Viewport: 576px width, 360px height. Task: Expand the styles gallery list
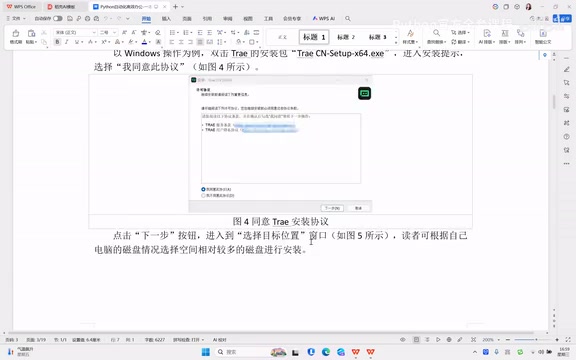point(396,42)
